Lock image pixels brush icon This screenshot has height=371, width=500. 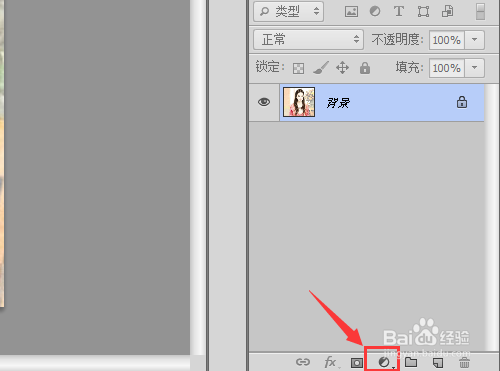[321, 68]
